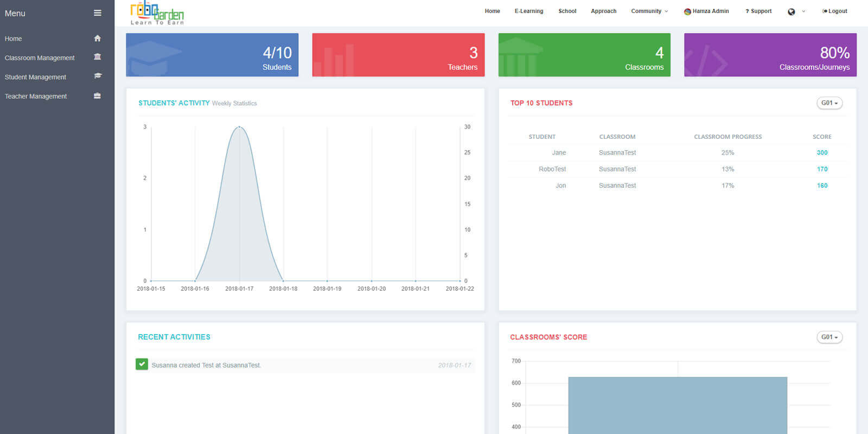Click score 160 in Jon's row

pos(822,186)
